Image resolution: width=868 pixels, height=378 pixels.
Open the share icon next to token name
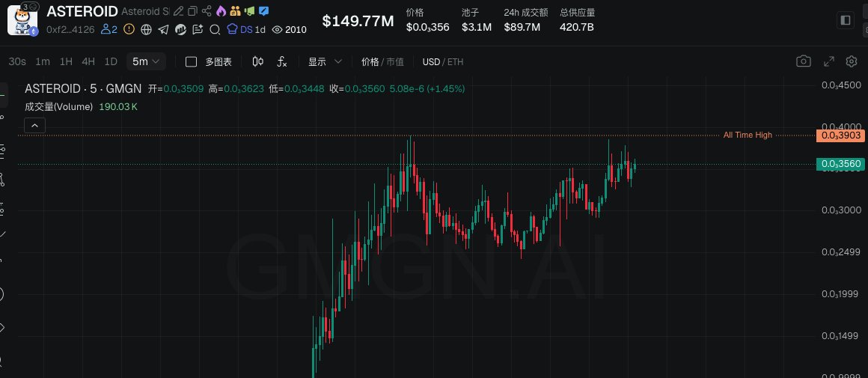207,11
